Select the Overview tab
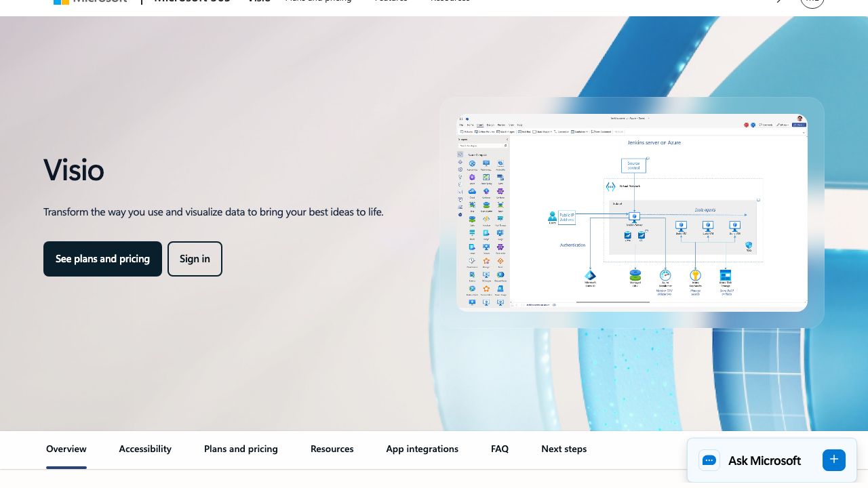 coord(66,449)
